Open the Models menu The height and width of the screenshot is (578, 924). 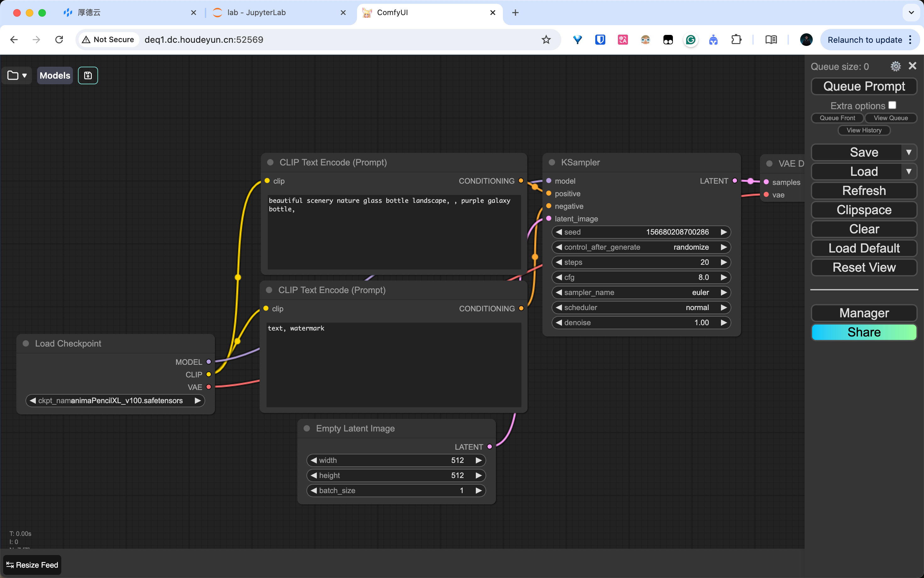(x=55, y=75)
